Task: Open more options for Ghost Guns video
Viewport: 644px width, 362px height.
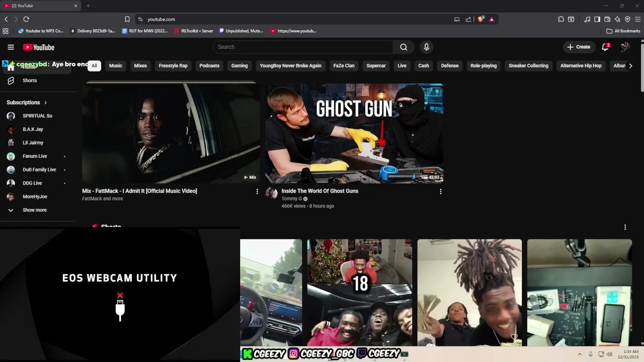Action: click(x=441, y=192)
